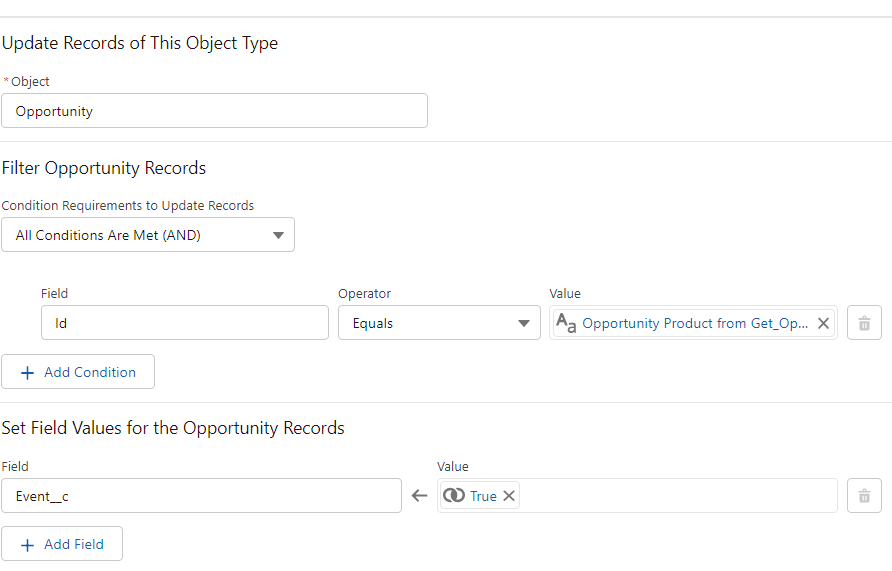Click the Aa text icon in Value

[566, 323]
